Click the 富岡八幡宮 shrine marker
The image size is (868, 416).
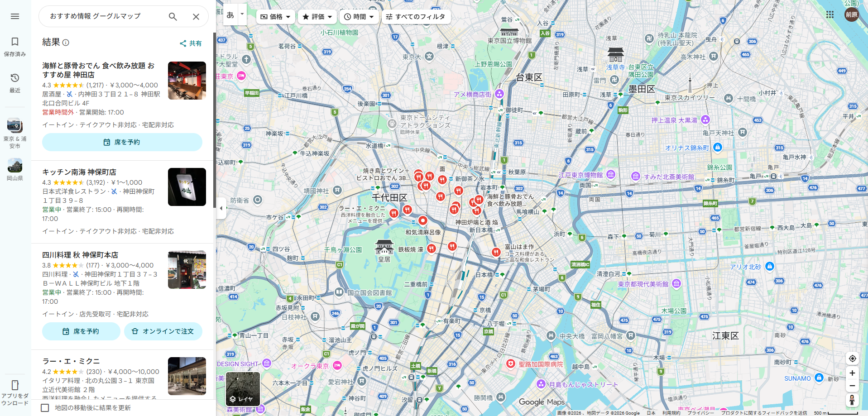tap(631, 336)
